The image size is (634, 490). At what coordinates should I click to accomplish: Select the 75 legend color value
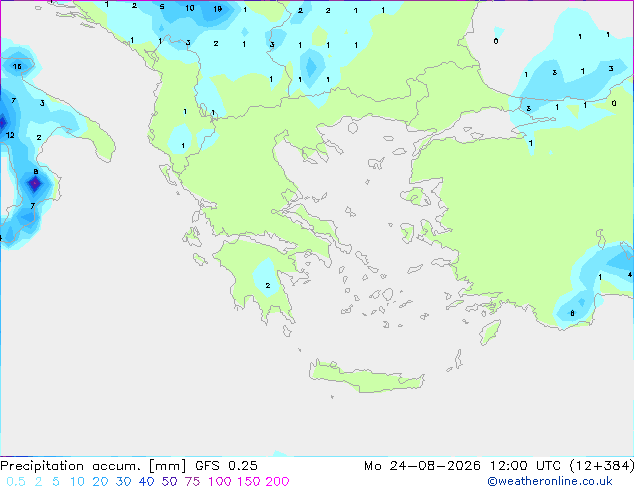click(192, 482)
